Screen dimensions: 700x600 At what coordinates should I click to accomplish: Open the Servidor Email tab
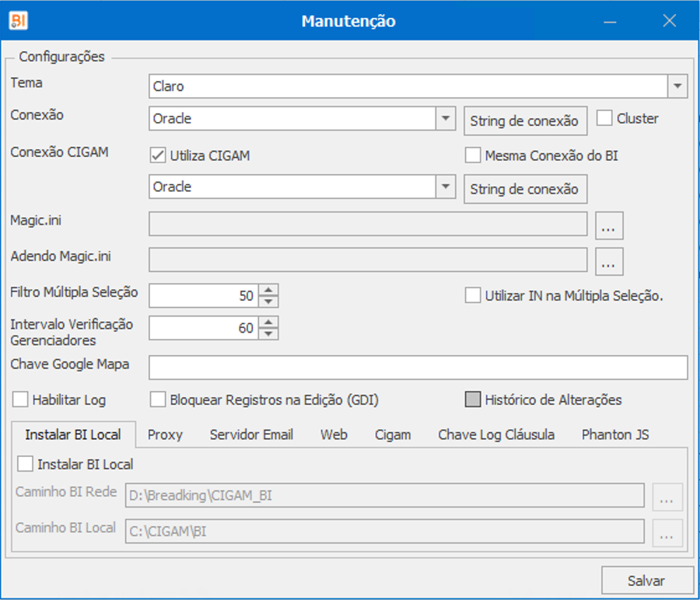(x=251, y=434)
